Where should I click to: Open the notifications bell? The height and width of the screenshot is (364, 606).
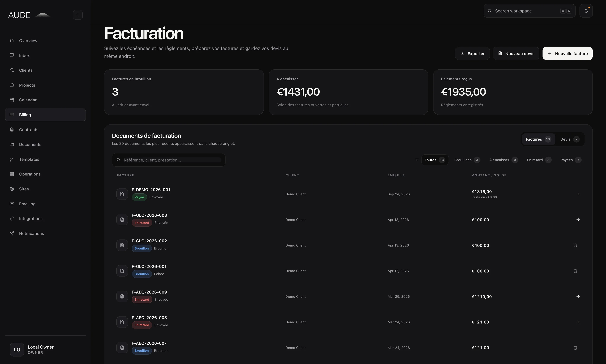tap(586, 11)
